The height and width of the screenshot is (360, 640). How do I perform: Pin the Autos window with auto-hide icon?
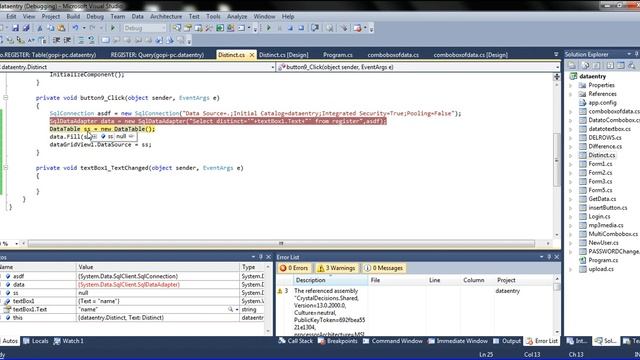pos(261,257)
